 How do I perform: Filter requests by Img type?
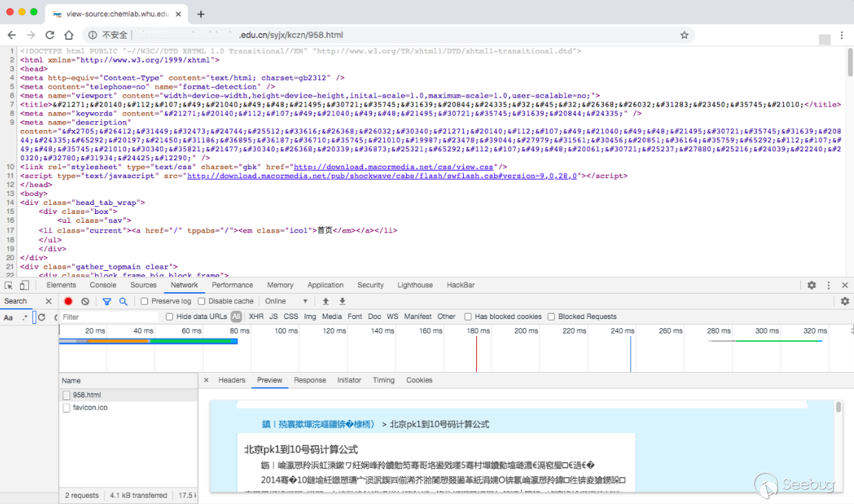[310, 317]
